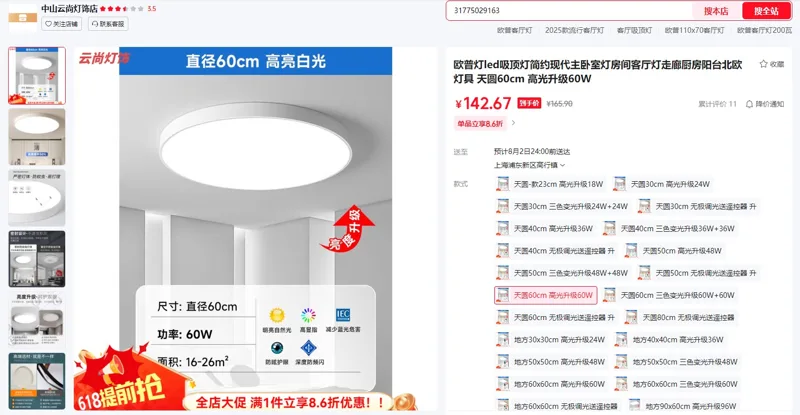The image size is (800, 415).
Task: Select the third thumbnail showing the lamp close-up
Action: 37,198
